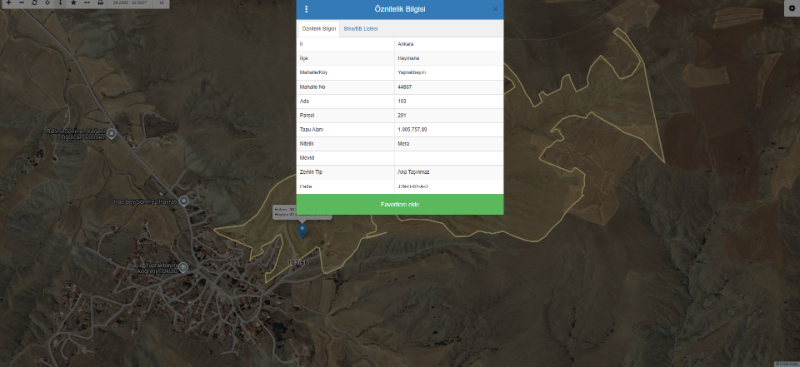Open favorites with the star icon
The height and width of the screenshot is (367, 800).
[73, 3]
